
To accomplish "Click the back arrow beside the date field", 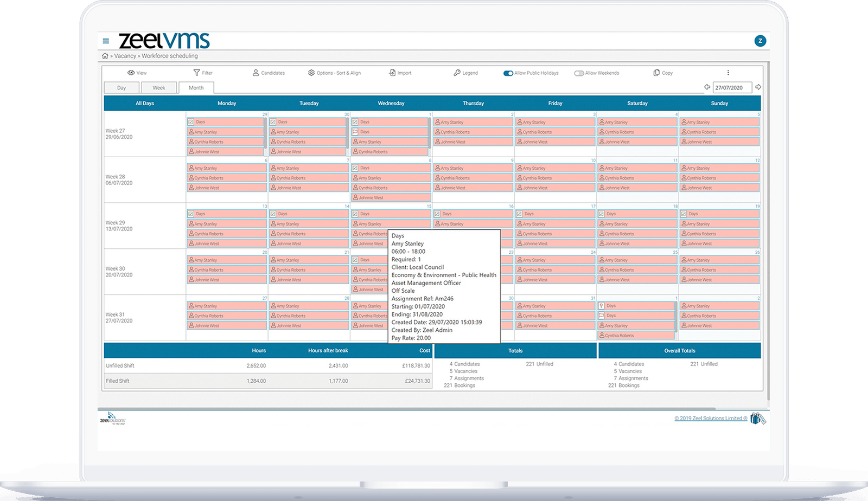I will click(706, 87).
